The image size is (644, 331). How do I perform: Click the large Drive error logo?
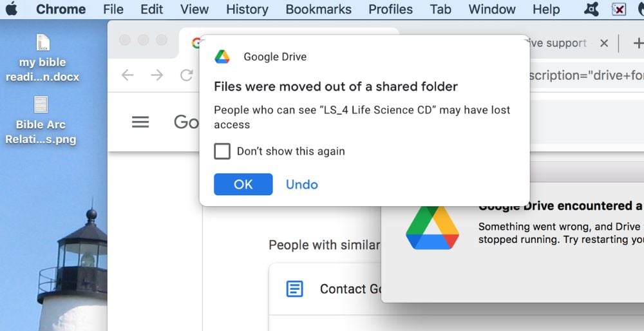coord(432,228)
